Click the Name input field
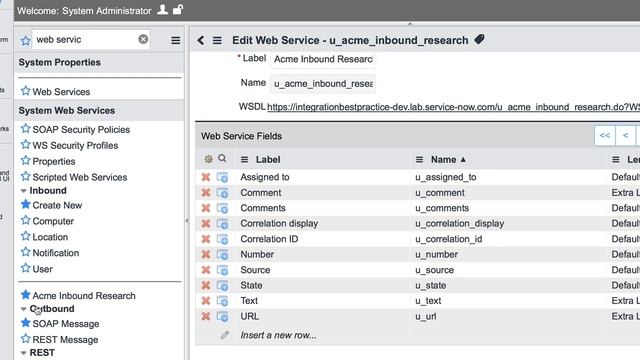 coord(323,84)
